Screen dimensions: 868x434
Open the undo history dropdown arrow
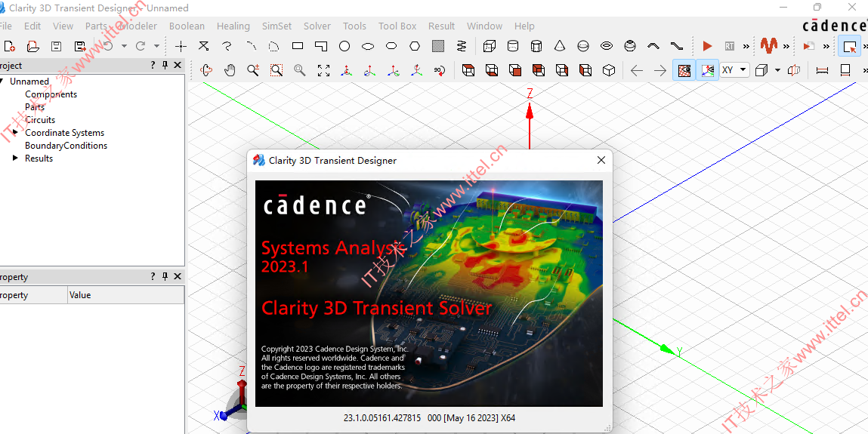(124, 47)
